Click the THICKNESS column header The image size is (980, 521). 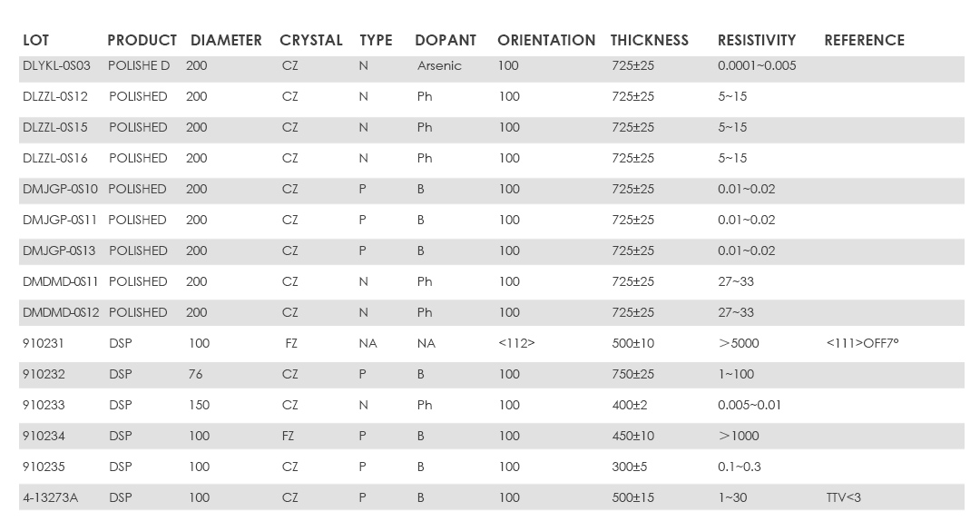(649, 40)
